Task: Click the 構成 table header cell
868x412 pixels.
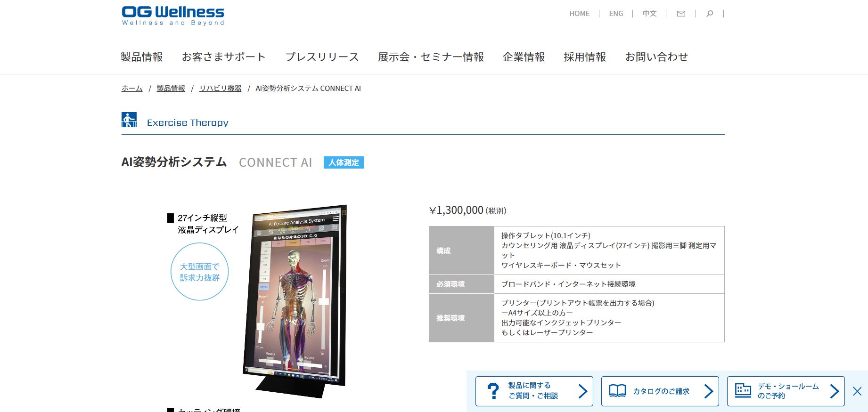Action: click(462, 250)
